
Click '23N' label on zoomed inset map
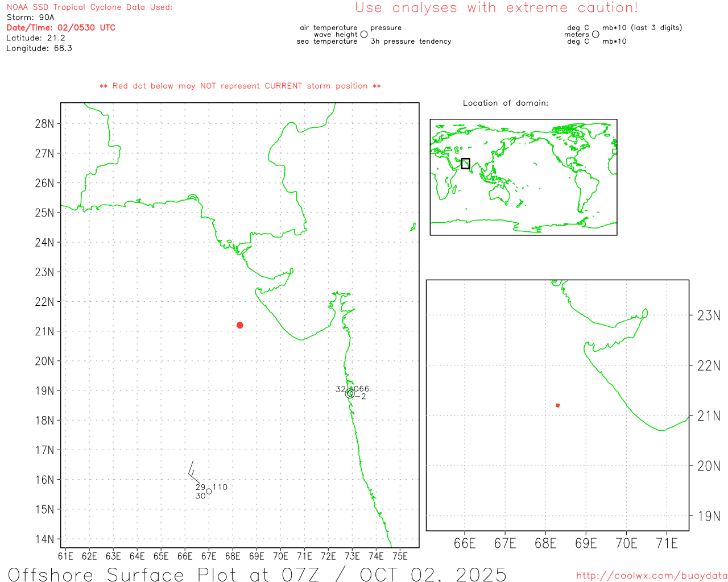click(709, 315)
